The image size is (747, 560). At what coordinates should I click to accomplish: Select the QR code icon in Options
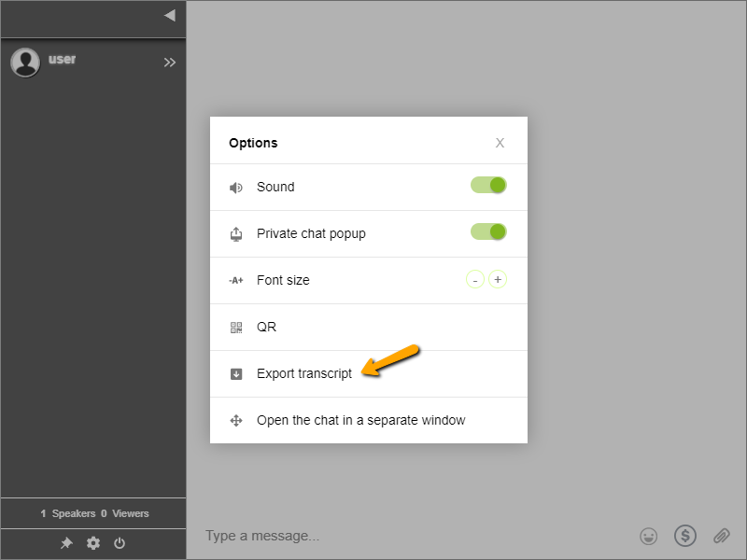click(236, 327)
